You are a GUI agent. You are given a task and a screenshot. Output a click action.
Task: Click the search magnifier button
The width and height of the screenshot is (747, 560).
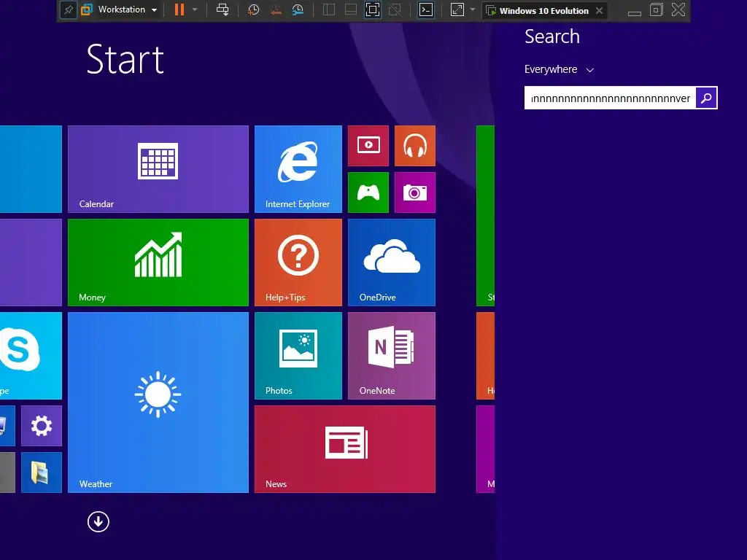(x=706, y=98)
